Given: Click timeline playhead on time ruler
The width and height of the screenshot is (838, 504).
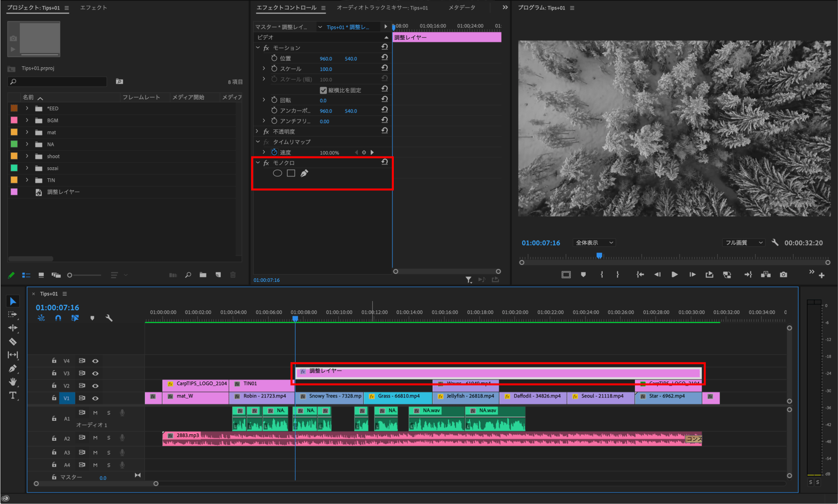Looking at the screenshot, I should pyautogui.click(x=295, y=318).
